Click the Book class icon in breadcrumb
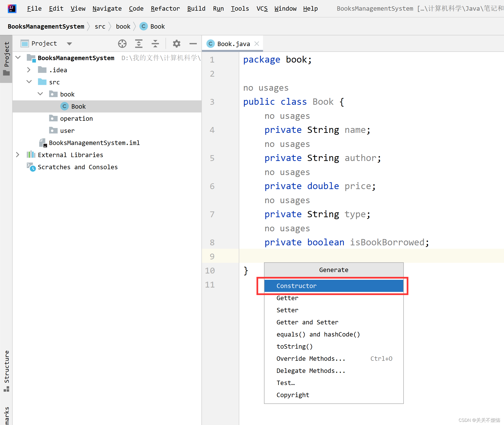This screenshot has width=504, height=425. click(143, 26)
